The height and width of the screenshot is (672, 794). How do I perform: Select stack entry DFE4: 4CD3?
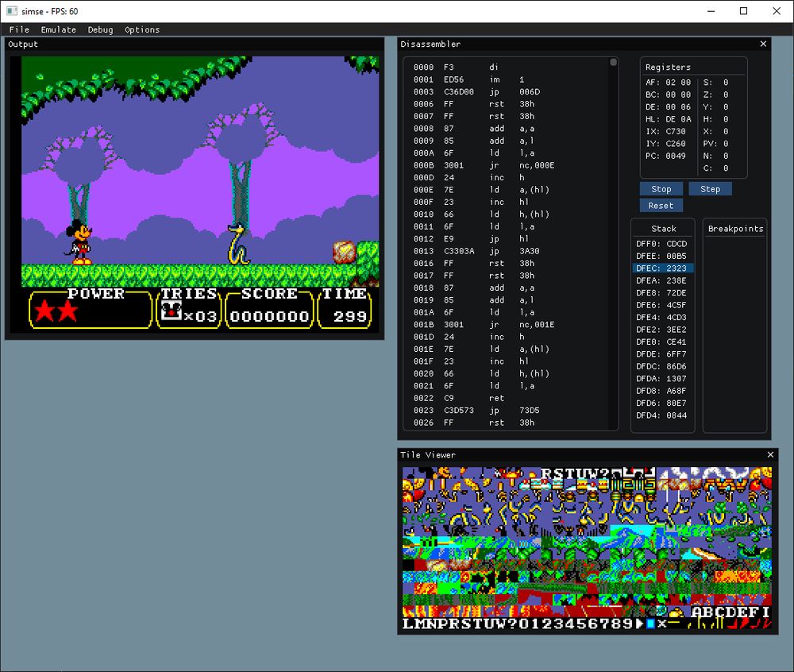pyautogui.click(x=662, y=317)
